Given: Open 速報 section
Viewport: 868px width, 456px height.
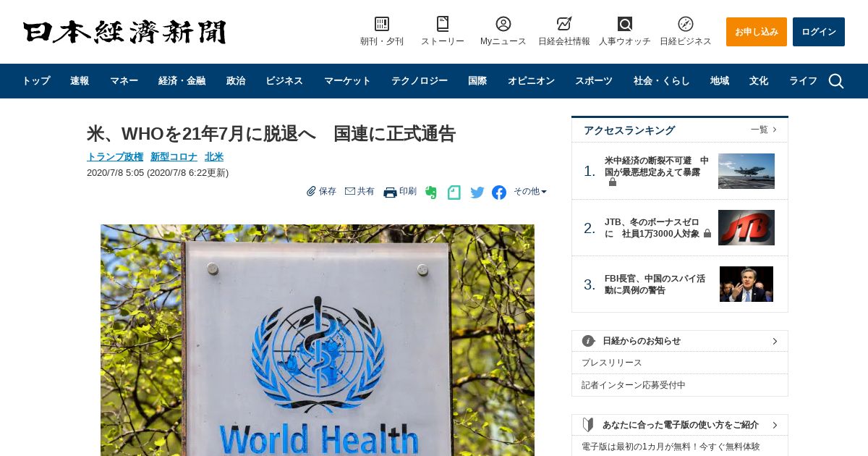Looking at the screenshot, I should (x=80, y=81).
